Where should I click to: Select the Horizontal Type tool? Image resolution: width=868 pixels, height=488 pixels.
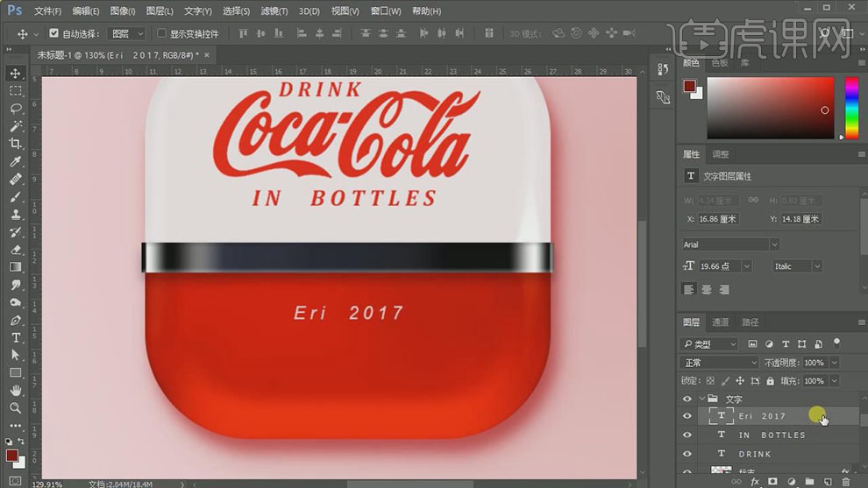click(x=16, y=337)
